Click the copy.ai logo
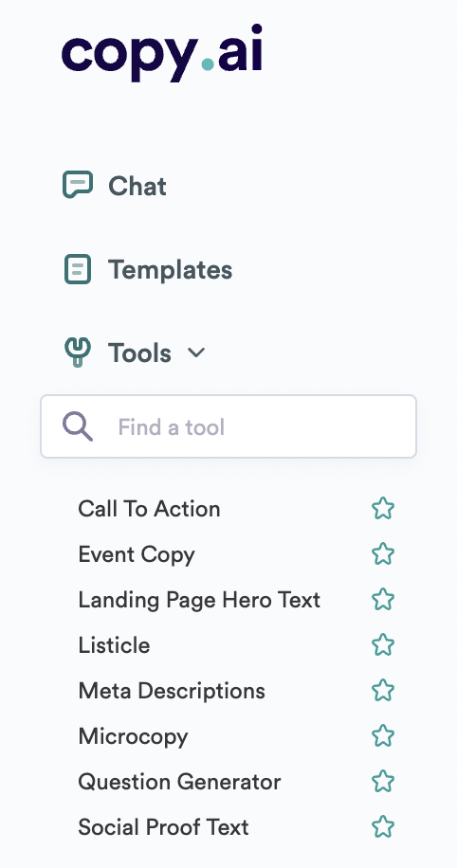The width and height of the screenshot is (457, 868). coord(162,53)
